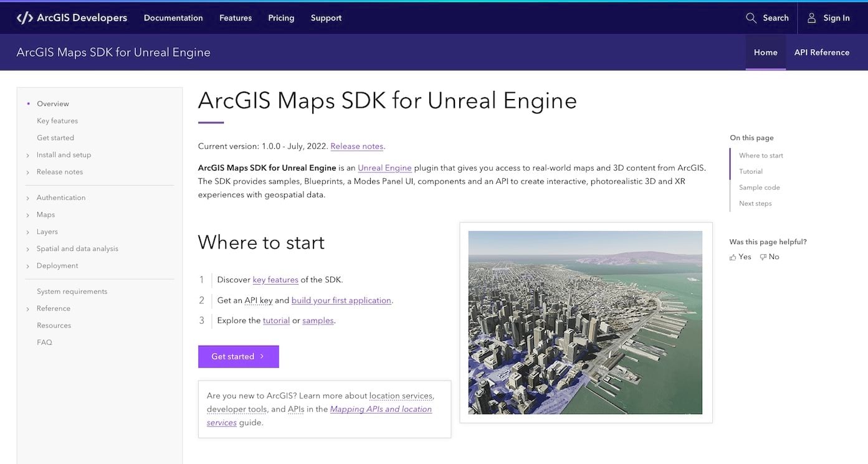Click the ArcGIS Developers wordmark

point(82,18)
